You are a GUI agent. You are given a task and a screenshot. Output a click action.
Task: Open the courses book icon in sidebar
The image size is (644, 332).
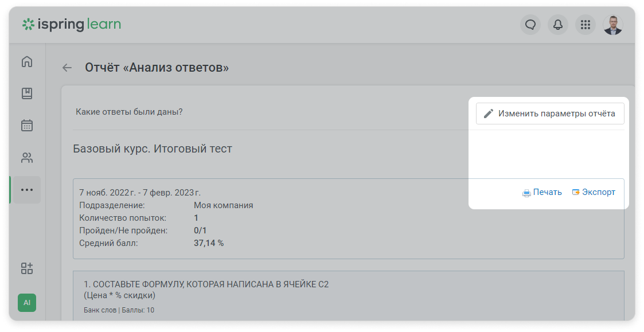(27, 93)
